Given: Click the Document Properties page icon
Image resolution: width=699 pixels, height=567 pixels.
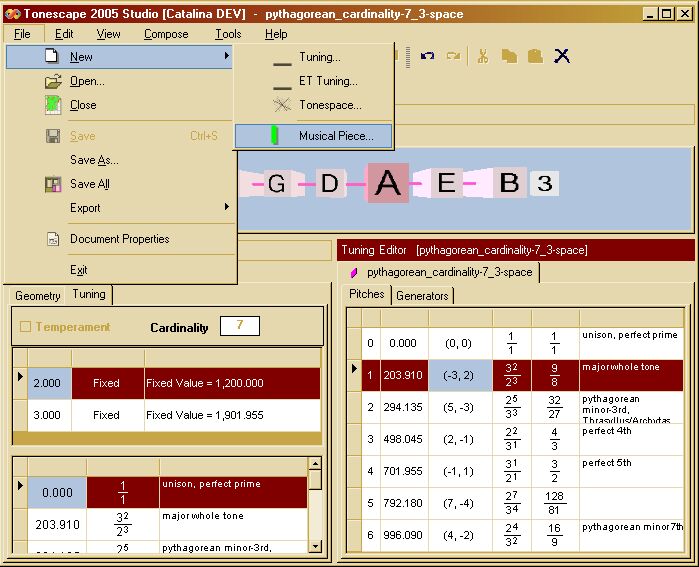Looking at the screenshot, I should [53, 239].
